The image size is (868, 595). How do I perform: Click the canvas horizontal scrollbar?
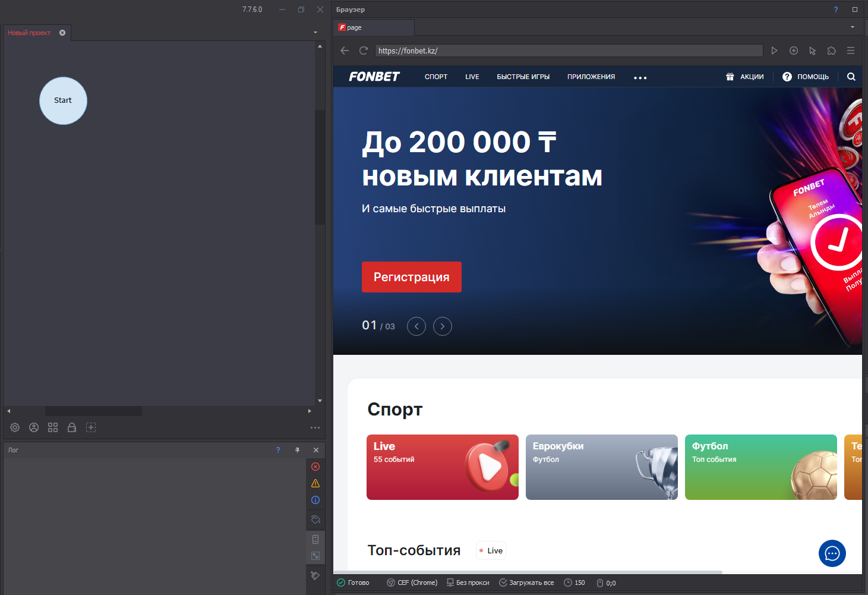pos(93,411)
